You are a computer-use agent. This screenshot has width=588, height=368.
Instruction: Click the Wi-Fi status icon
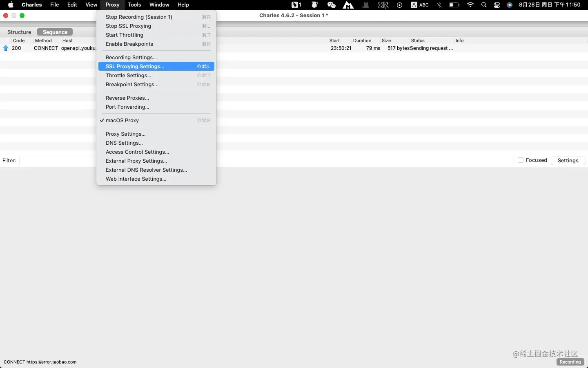click(470, 5)
